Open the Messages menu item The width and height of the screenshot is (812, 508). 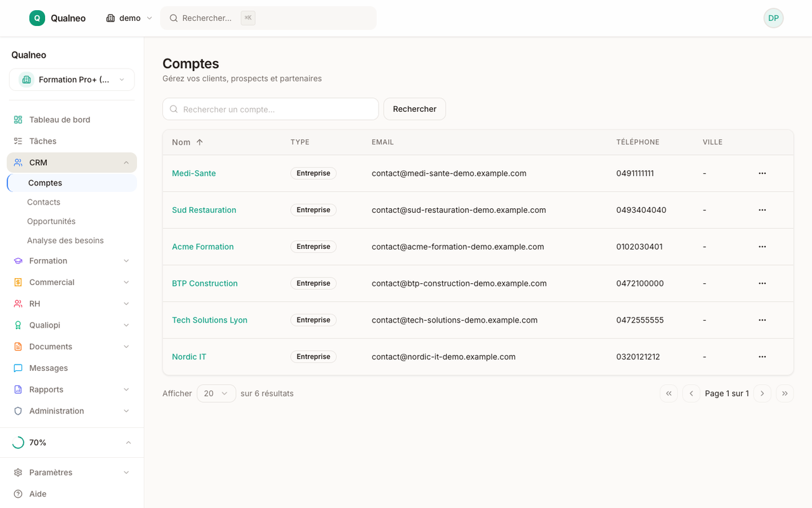point(72,368)
